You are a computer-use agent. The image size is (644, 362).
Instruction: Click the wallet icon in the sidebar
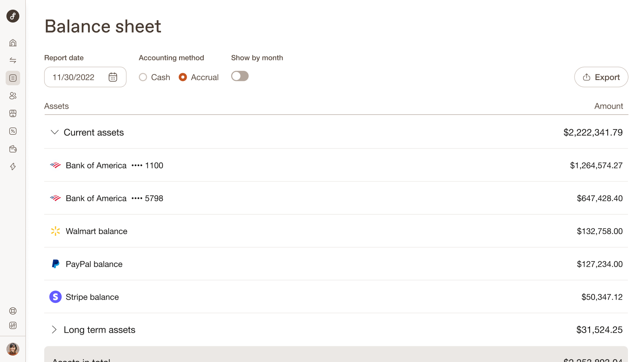tap(13, 149)
